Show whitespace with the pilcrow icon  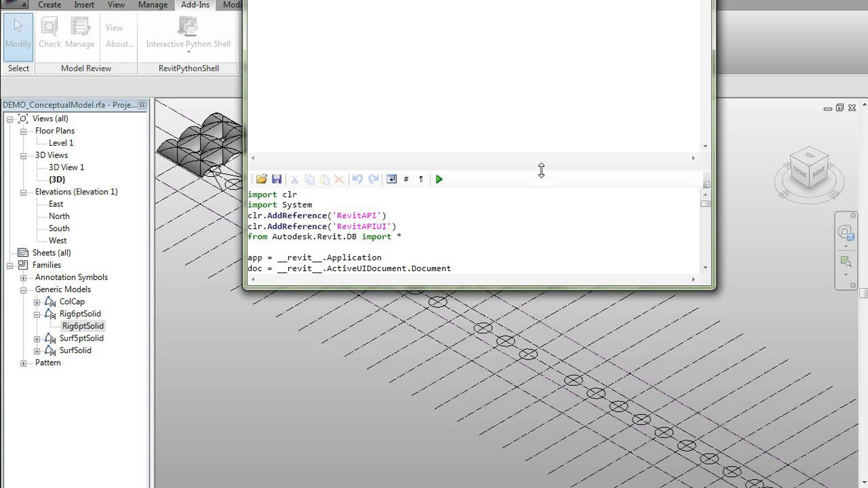[421, 179]
